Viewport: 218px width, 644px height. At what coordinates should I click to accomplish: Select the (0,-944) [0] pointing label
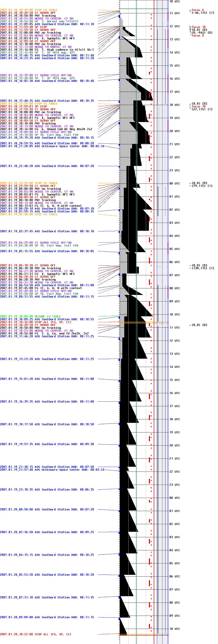click(x=202, y=33)
